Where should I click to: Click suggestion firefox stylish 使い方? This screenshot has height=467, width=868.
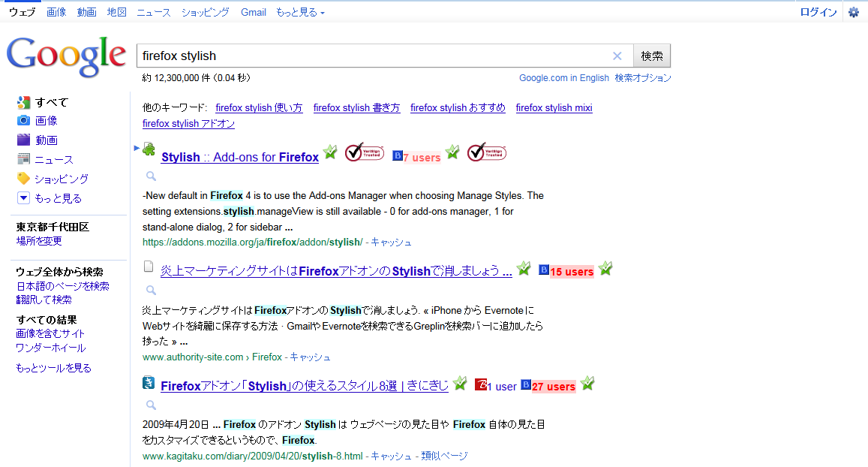pyautogui.click(x=259, y=108)
